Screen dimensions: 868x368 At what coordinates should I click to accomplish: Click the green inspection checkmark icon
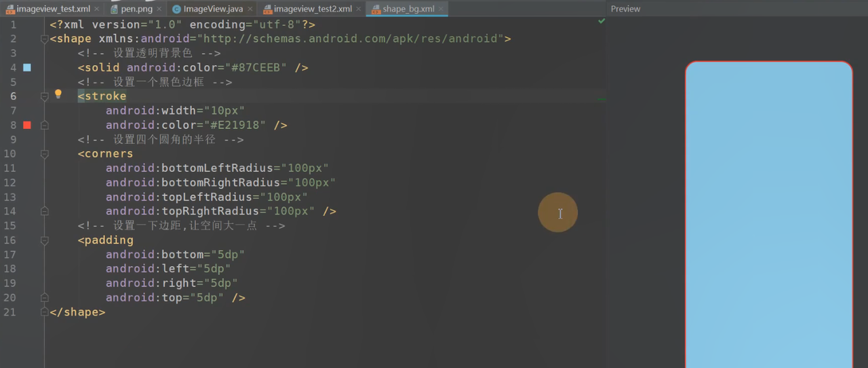(x=601, y=21)
